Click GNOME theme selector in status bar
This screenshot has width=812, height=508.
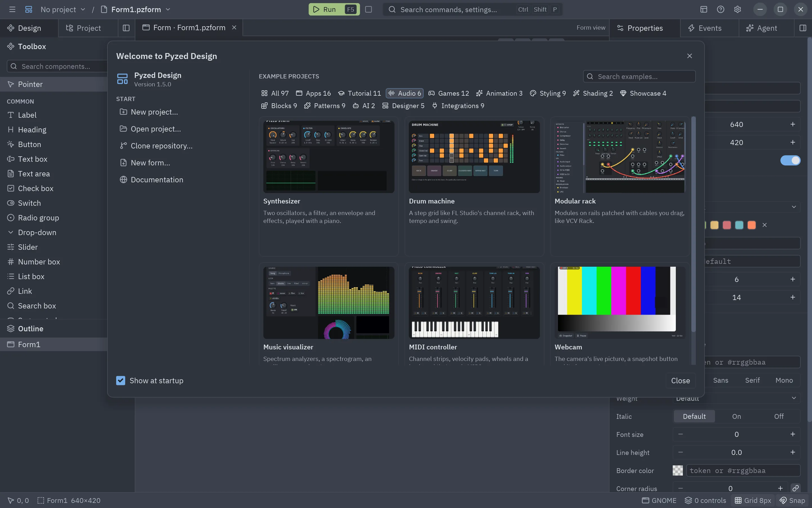[x=659, y=500]
